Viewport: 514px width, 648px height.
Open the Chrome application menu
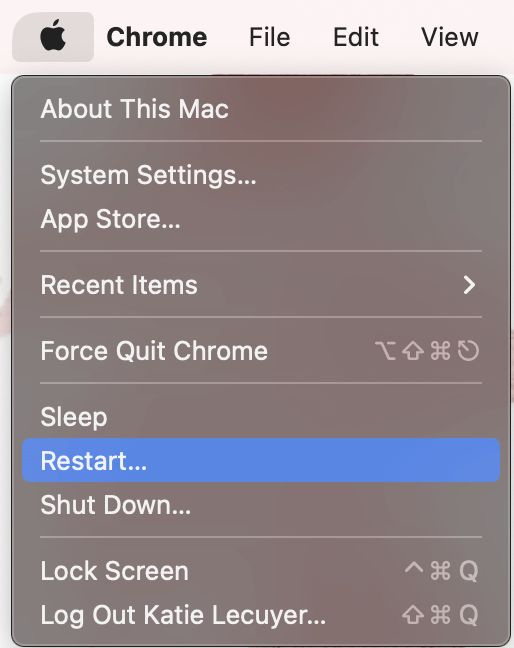(x=157, y=37)
